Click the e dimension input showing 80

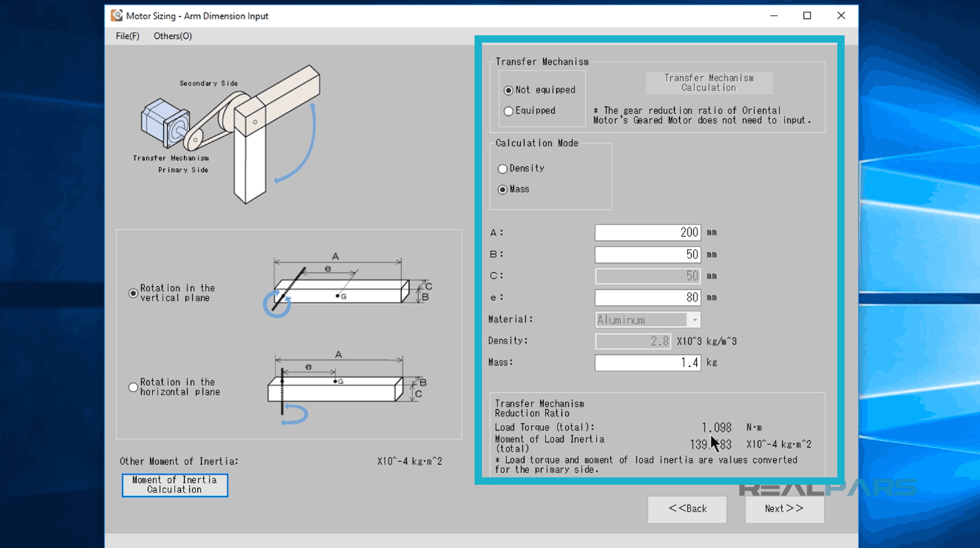[647, 297]
